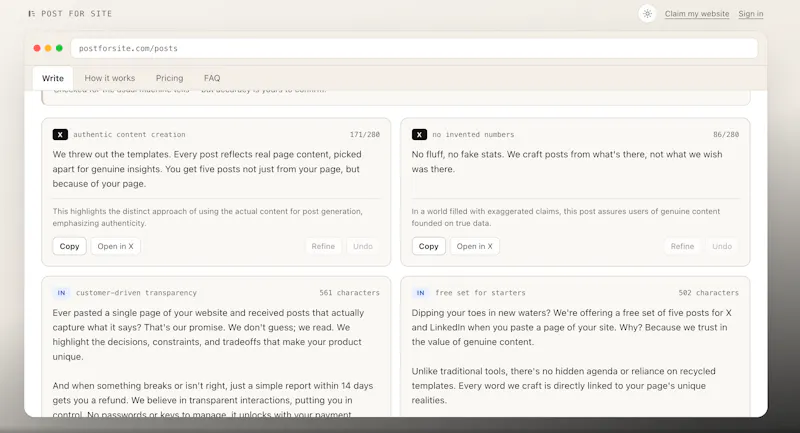The width and height of the screenshot is (800, 433).
Task: Click the 86/280 character count
Action: click(726, 135)
